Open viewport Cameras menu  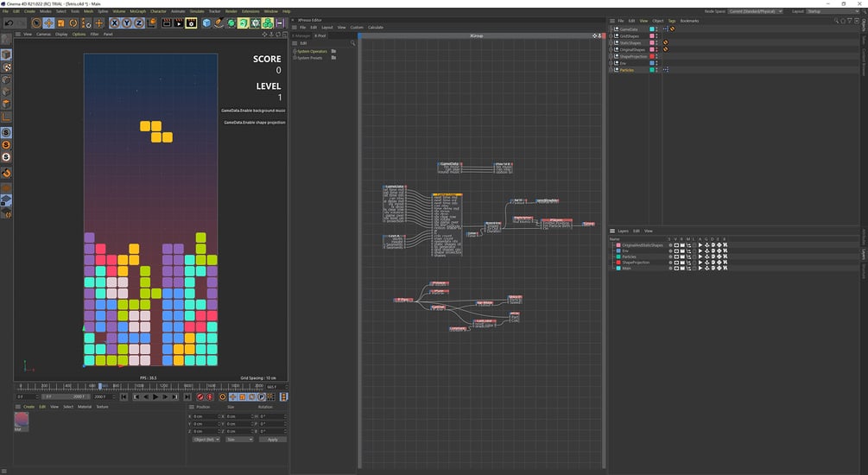pos(44,35)
